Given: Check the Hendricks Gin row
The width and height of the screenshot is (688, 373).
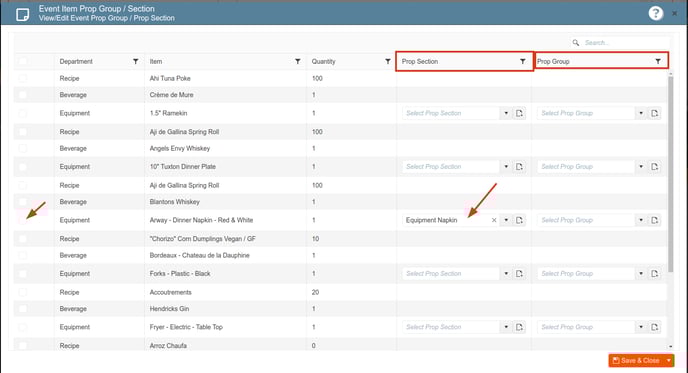Looking at the screenshot, I should coord(23,309).
